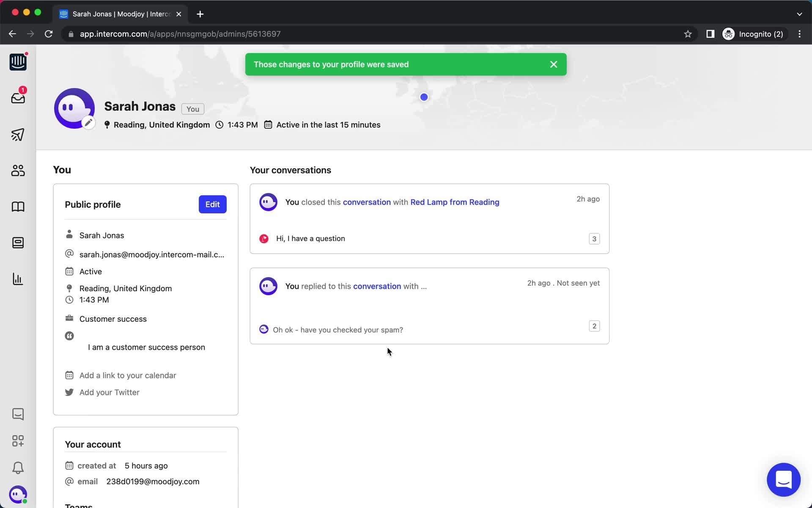Expand the tab search dropdown arrow
Screen dimensions: 812x508
coord(799,14)
